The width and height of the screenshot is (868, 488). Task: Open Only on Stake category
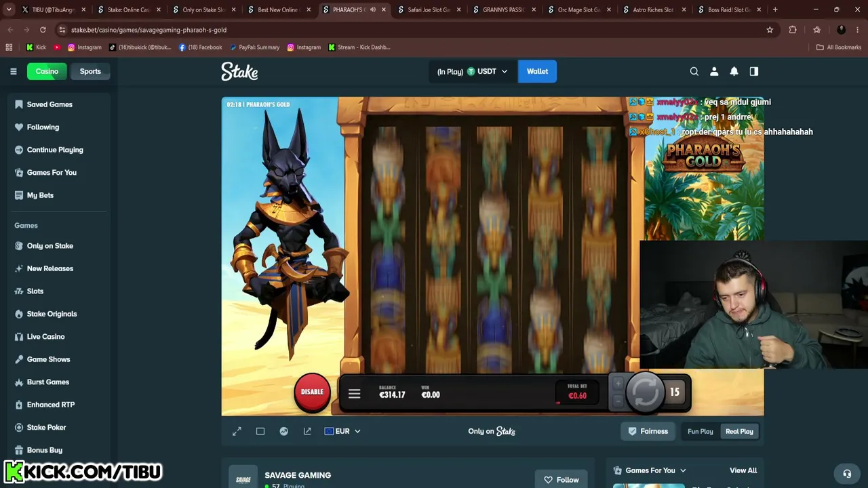[x=50, y=246]
